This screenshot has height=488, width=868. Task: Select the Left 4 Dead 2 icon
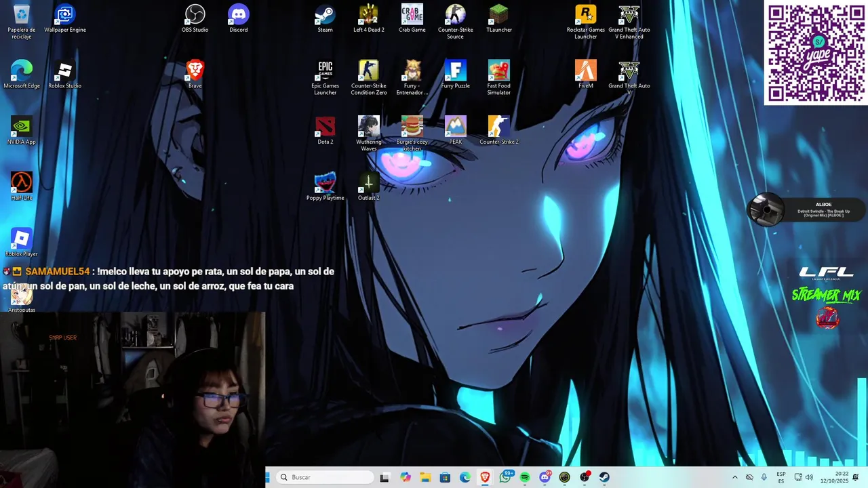point(369,18)
